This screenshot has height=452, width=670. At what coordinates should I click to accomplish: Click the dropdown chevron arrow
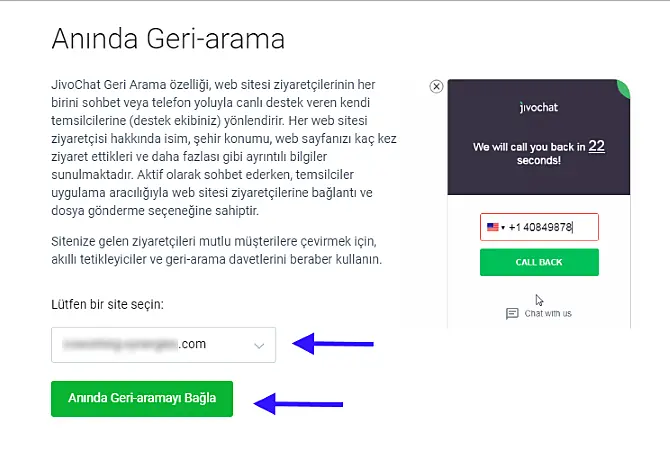pos(259,345)
